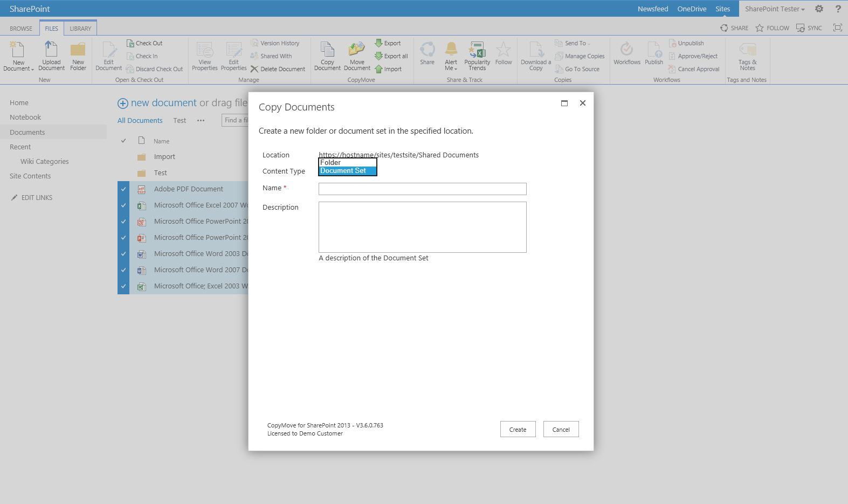This screenshot has height=504, width=848.
Task: Uncheck Microsoft Office Word 2007 row
Action: point(123,270)
